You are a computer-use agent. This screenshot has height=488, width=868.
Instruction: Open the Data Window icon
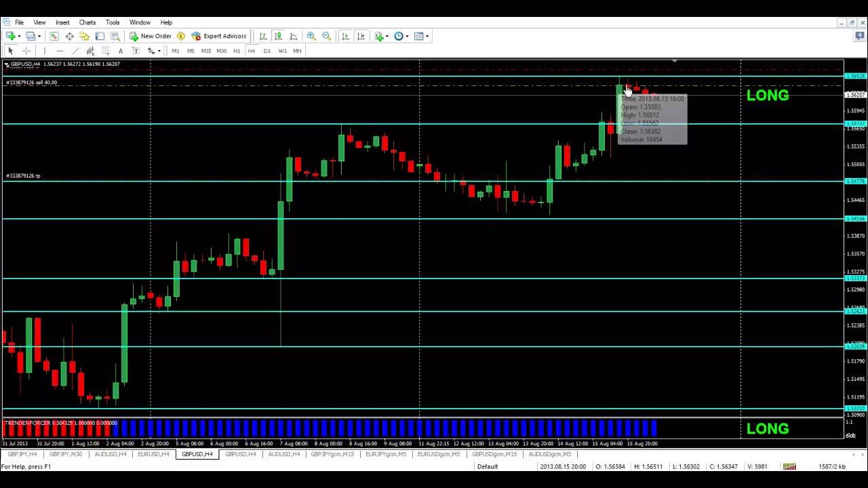tap(69, 36)
